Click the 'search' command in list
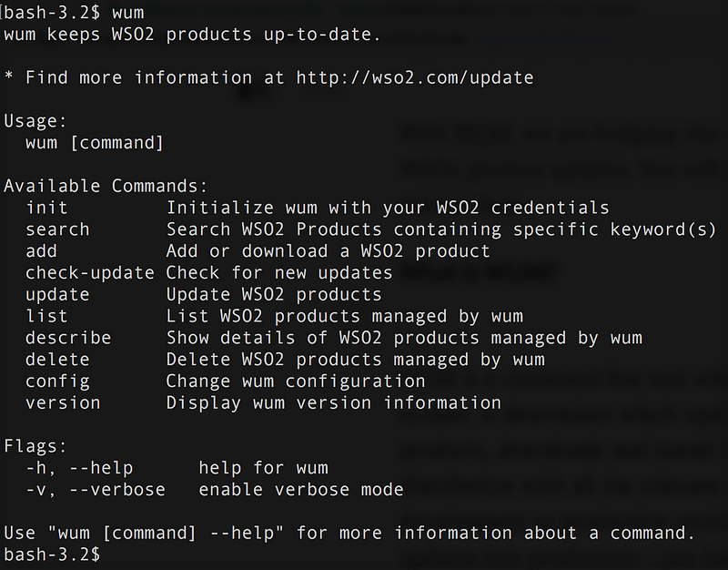728x570 pixels. click(57, 229)
